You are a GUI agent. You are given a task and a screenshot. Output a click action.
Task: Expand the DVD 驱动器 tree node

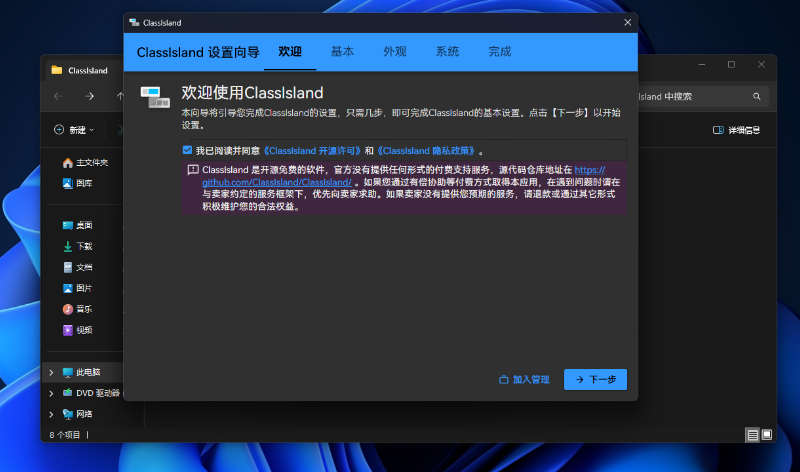pos(51,393)
